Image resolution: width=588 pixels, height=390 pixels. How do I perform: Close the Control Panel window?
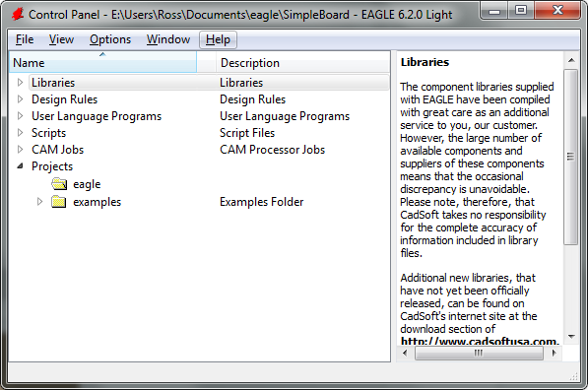(x=557, y=11)
